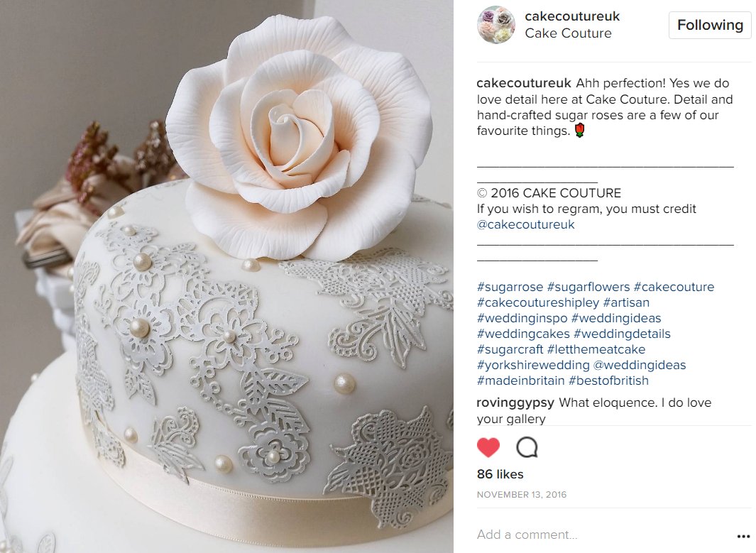Open the cakecoutureuk profile avatar
The image size is (756, 553).
coord(496,25)
